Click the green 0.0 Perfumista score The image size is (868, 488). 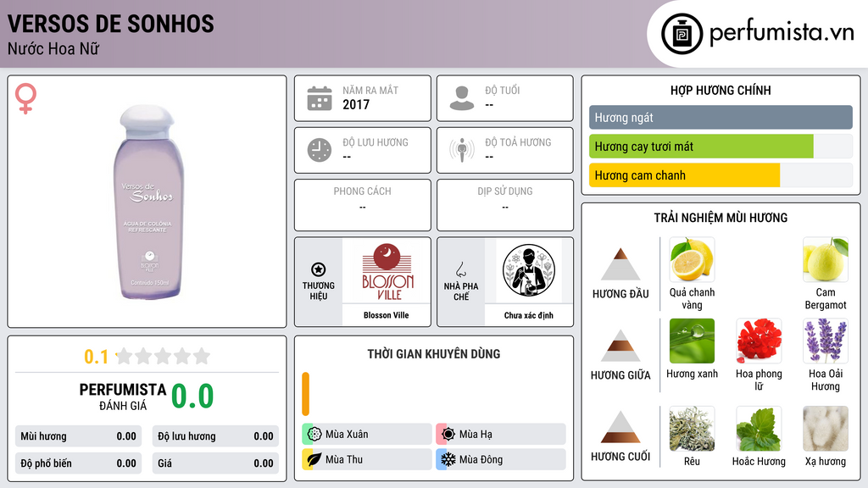(x=192, y=396)
